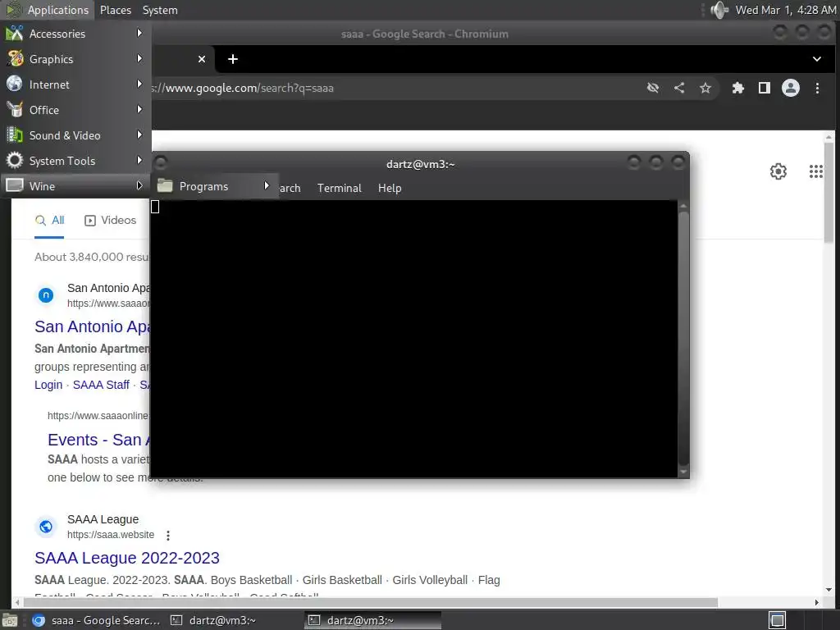The image size is (840, 630).
Task: Open the three-dot options beside saaa.website
Action: click(x=167, y=535)
